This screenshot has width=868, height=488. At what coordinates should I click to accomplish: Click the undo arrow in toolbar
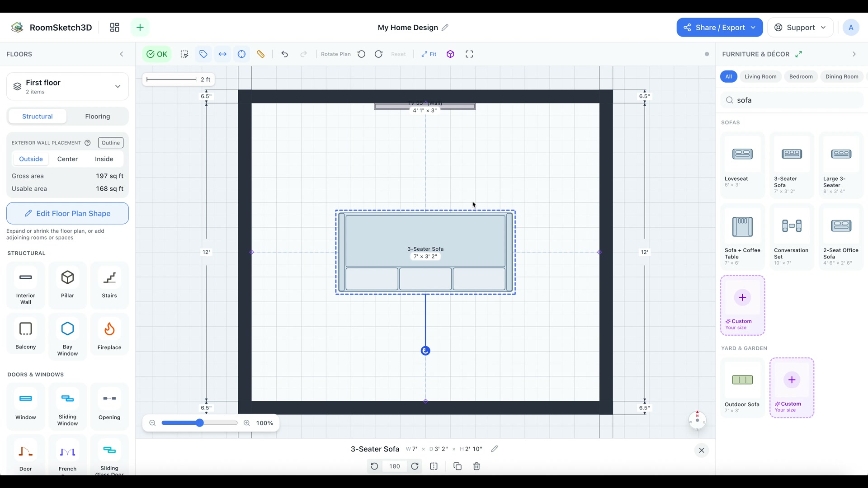[x=284, y=54]
